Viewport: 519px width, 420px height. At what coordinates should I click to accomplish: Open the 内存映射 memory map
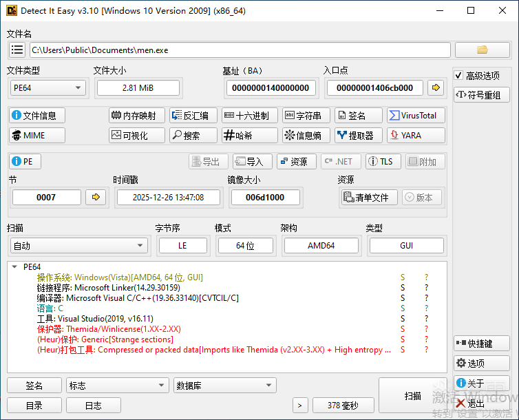pos(137,116)
